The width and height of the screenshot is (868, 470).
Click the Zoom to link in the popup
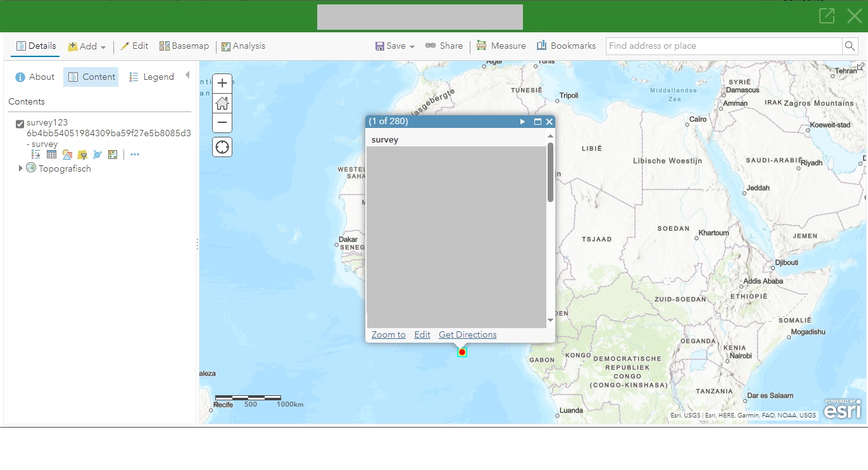[x=388, y=334]
